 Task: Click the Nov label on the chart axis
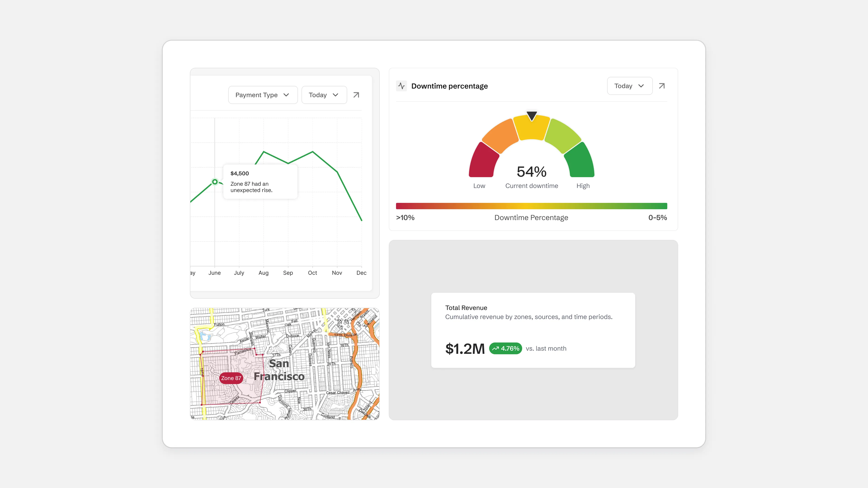click(x=337, y=273)
